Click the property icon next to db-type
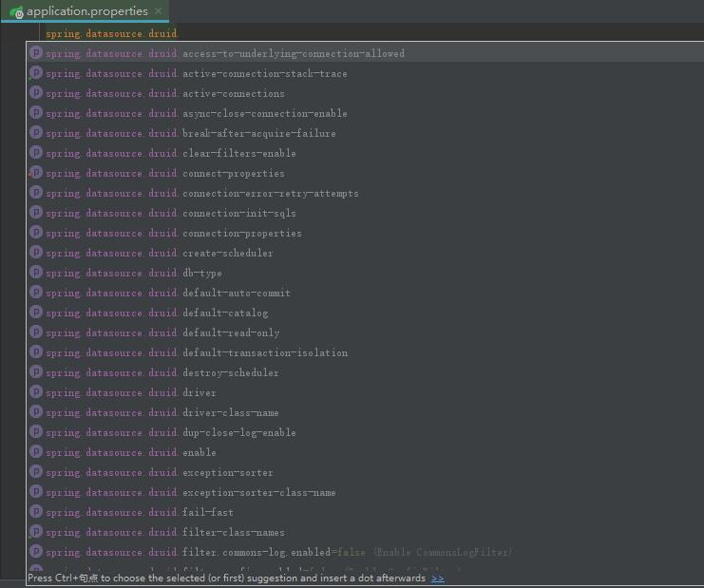This screenshot has height=588, width=704. pyautogui.click(x=36, y=273)
